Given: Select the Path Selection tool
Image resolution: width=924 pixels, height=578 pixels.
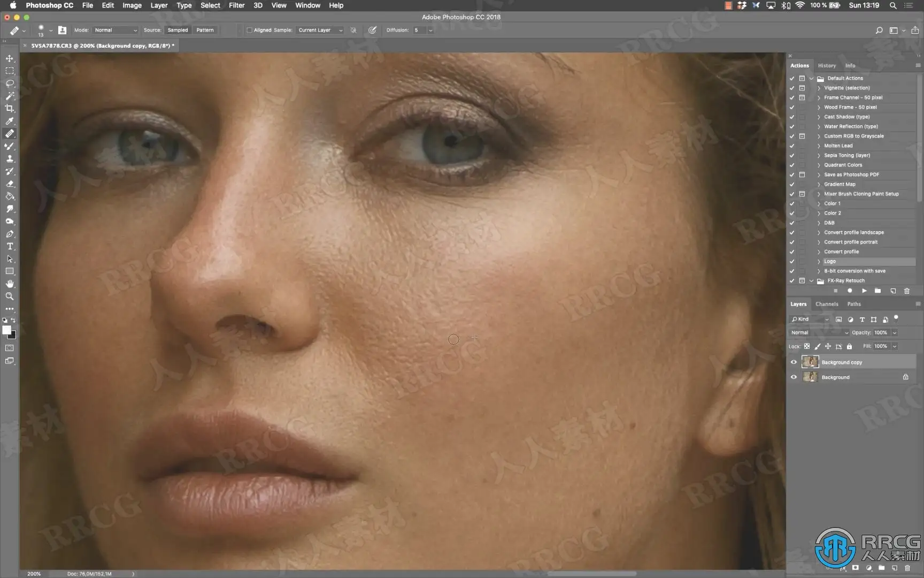Looking at the screenshot, I should coord(10,259).
